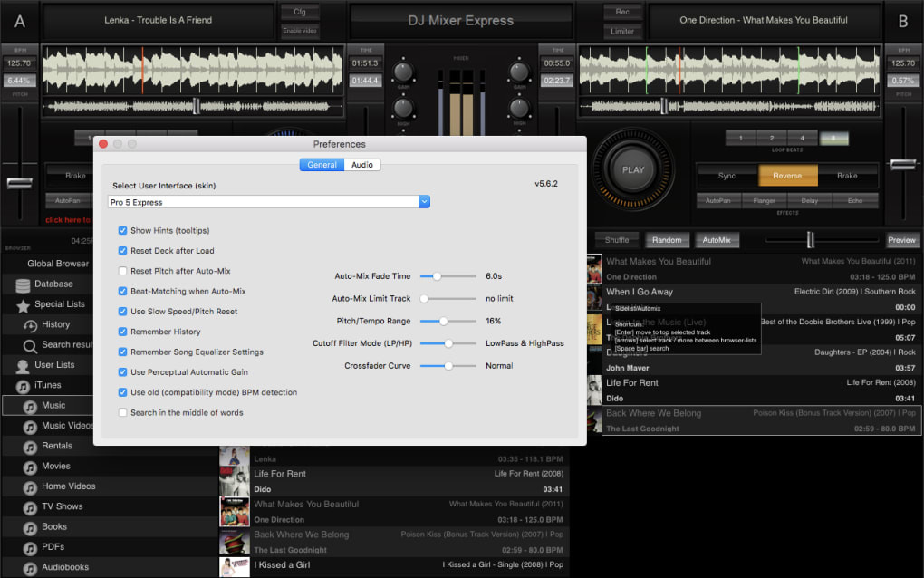Select the General preferences tab
Viewport: 924px width, 578px height.
click(x=322, y=165)
